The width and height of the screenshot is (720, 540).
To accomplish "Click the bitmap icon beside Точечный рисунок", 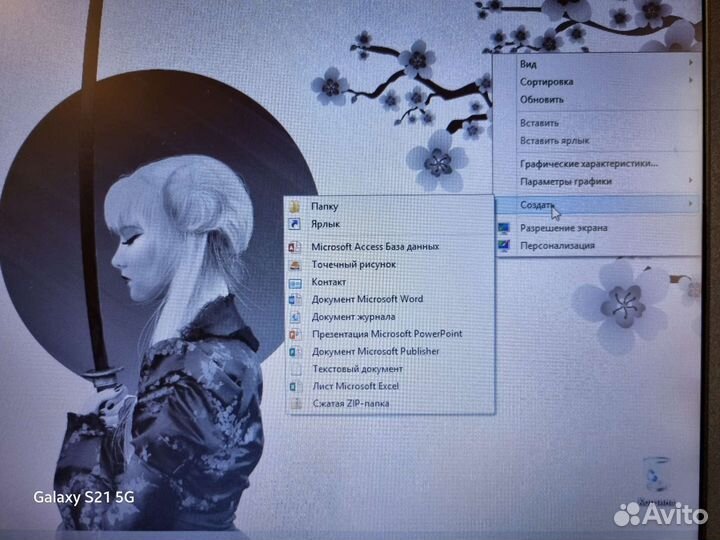I will click(295, 265).
